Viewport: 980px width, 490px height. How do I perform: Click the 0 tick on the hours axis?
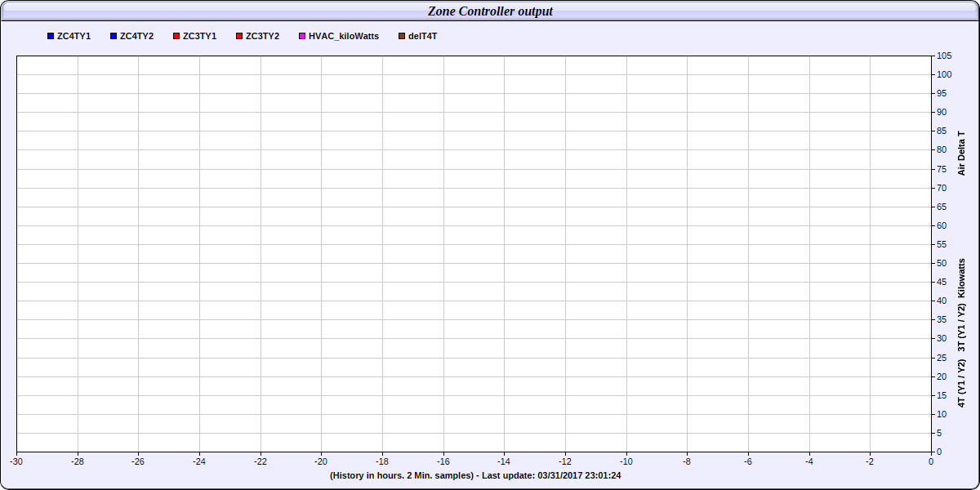931,461
